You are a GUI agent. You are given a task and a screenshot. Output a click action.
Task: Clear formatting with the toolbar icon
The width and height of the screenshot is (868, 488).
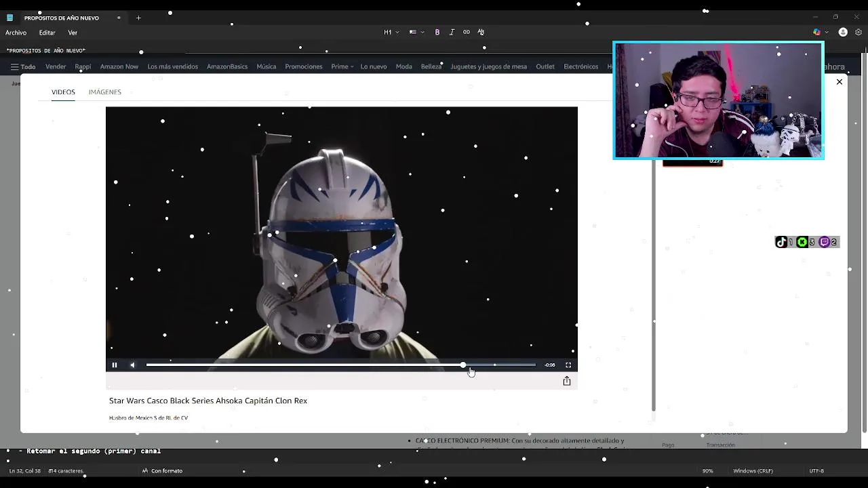tap(481, 32)
